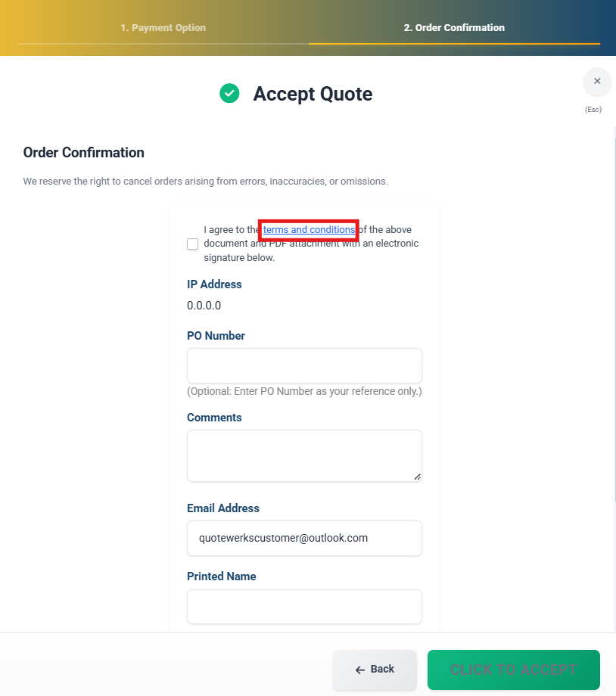This screenshot has width=616, height=696.
Task: Click inside the Comments text area
Action: [304, 456]
